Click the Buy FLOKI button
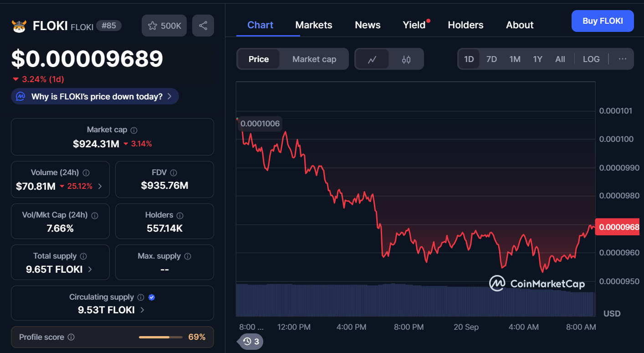Image resolution: width=644 pixels, height=353 pixels. 603,21
